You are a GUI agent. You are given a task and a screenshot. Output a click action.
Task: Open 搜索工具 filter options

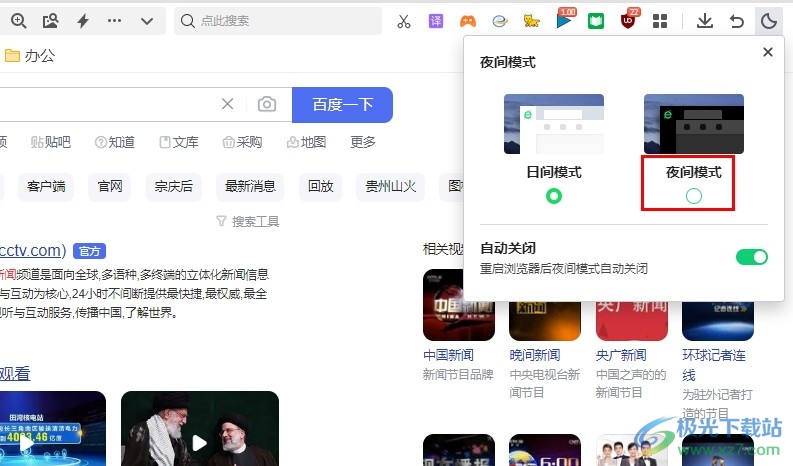tap(248, 221)
